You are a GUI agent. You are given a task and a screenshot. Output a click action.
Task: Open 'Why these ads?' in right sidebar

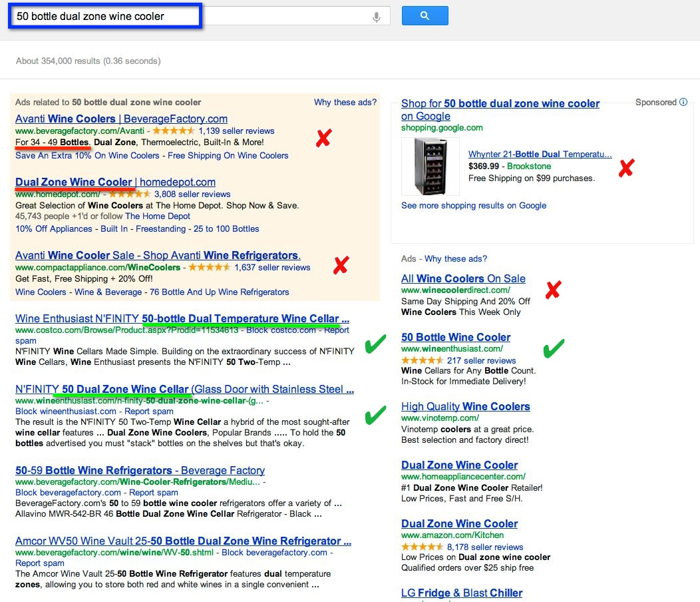click(456, 259)
